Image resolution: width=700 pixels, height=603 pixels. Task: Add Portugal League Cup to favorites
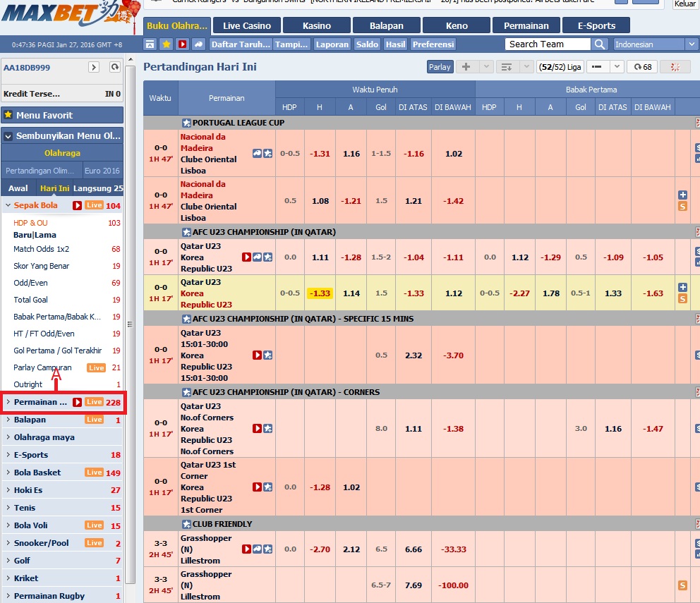coord(186,123)
